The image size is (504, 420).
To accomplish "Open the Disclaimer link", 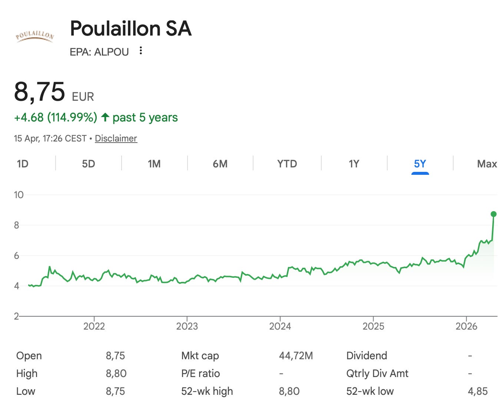I will tap(116, 139).
